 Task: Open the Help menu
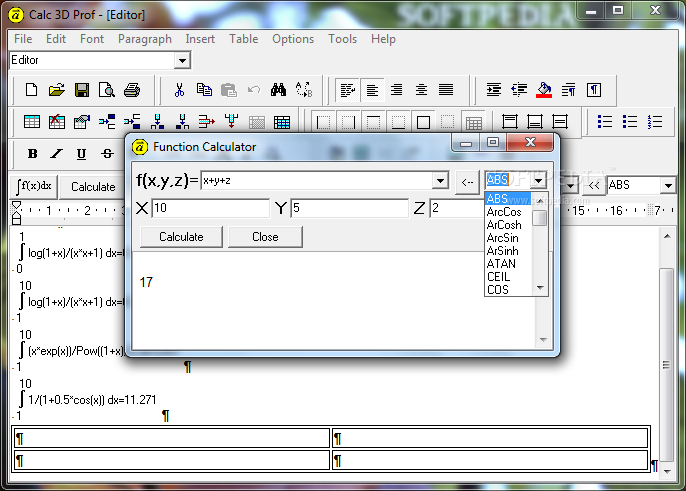(x=383, y=39)
